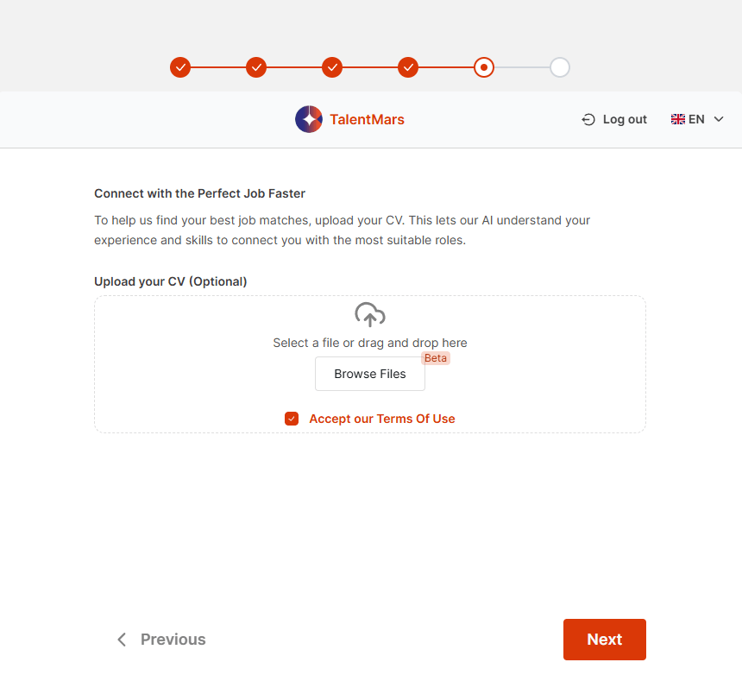This screenshot has width=742, height=700.
Task: Open the EN language selector
Action: (x=697, y=120)
